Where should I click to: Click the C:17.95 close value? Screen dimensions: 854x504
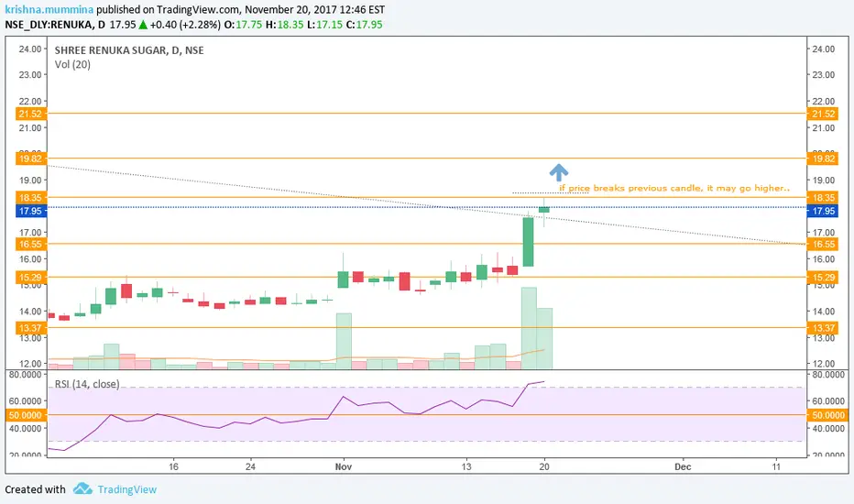(x=364, y=25)
